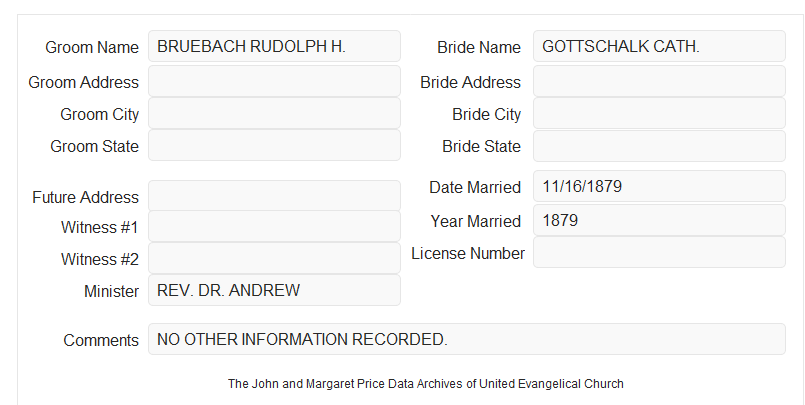Click the Bride Address input box

coord(659,81)
